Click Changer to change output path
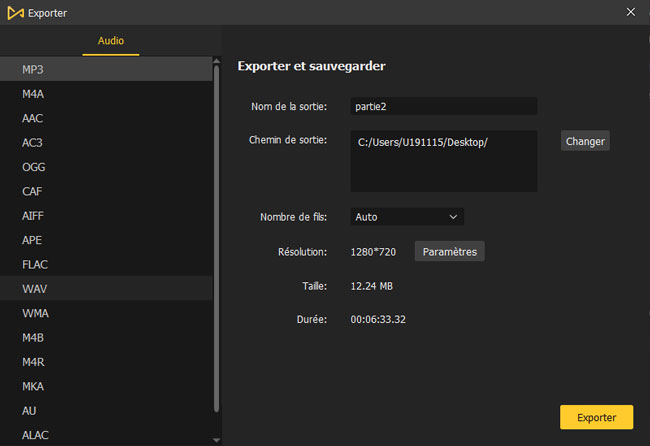This screenshot has width=650, height=446. [585, 141]
